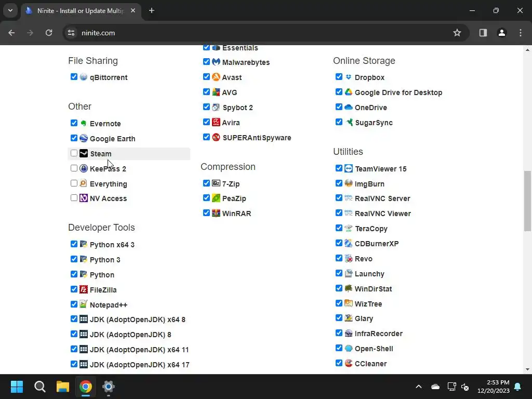Click the KeePass 2 lock icon
Screen dimensions: 532x399
[x=84, y=168]
